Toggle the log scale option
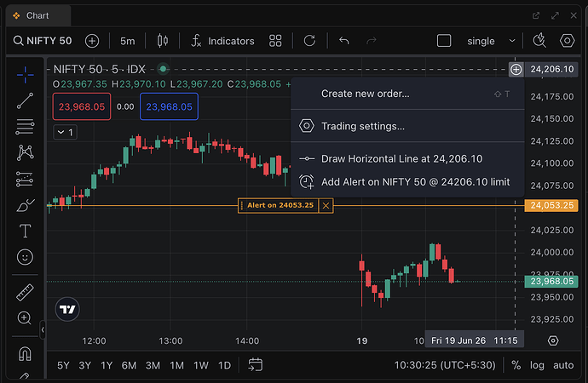588x383 pixels. coord(537,365)
